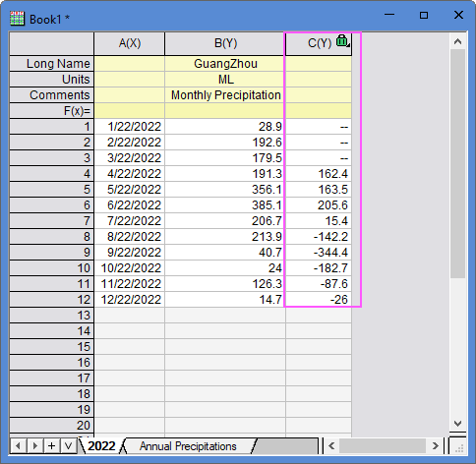This screenshot has width=476, height=464.
Task: Select column C cell with 162.4
Action: click(x=319, y=174)
